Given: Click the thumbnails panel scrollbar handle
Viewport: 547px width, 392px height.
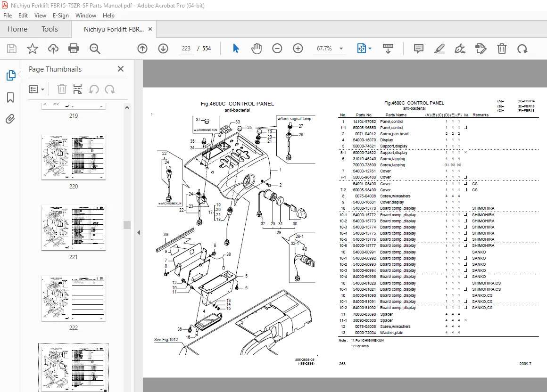Looking at the screenshot, I should click(x=127, y=225).
